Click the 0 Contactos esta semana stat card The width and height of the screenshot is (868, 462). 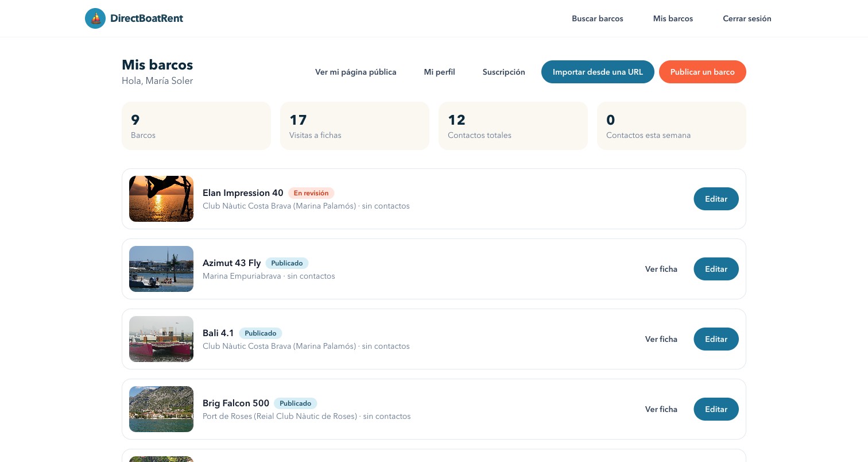tap(672, 126)
